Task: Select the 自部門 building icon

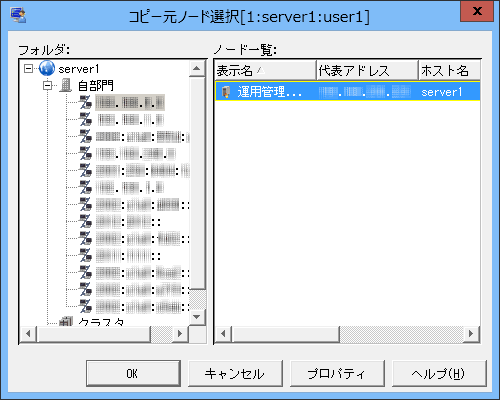Action: [x=66, y=85]
